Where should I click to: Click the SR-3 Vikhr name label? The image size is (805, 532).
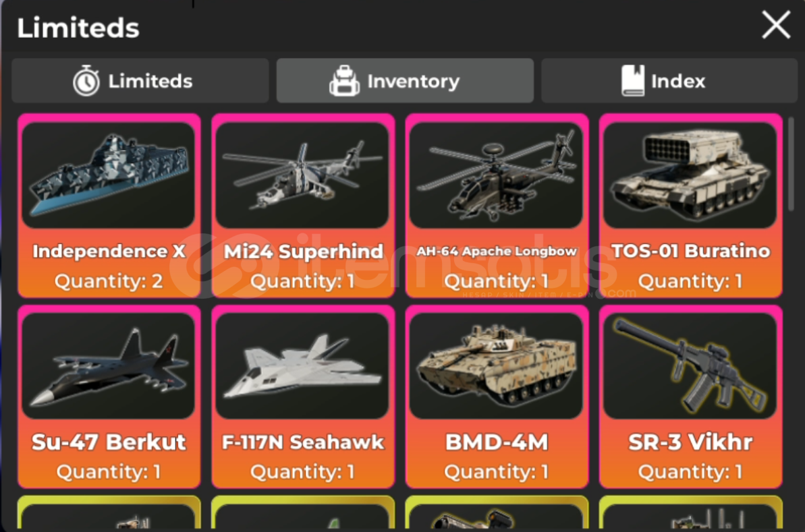[x=690, y=442]
